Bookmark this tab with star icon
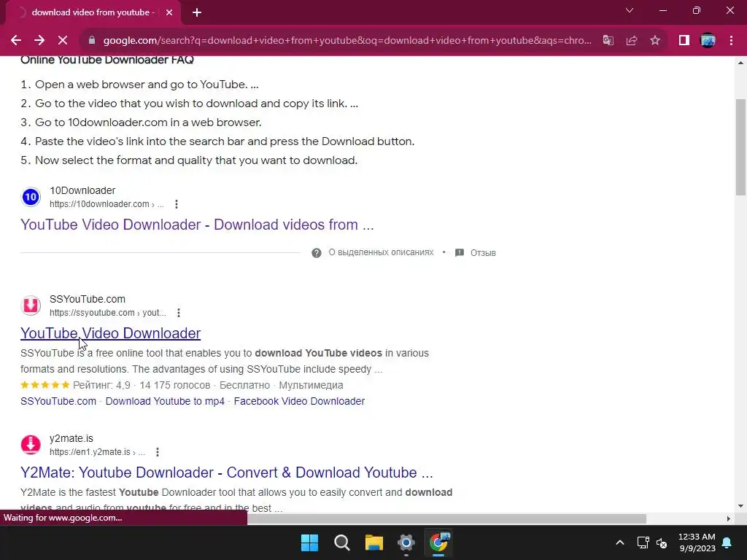 coord(655,41)
